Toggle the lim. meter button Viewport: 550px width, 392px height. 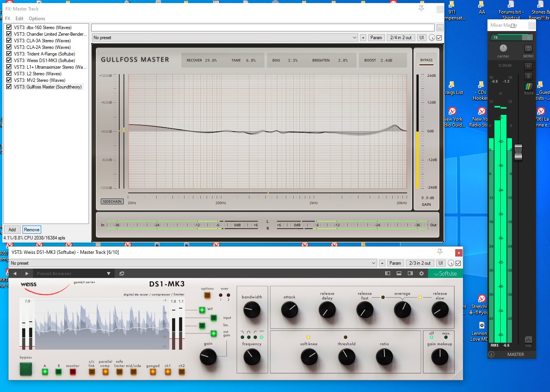pos(202,326)
